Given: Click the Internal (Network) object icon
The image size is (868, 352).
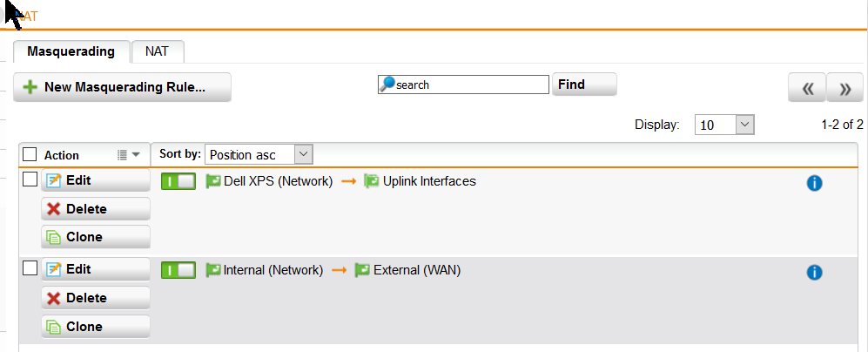Looking at the screenshot, I should [x=213, y=270].
